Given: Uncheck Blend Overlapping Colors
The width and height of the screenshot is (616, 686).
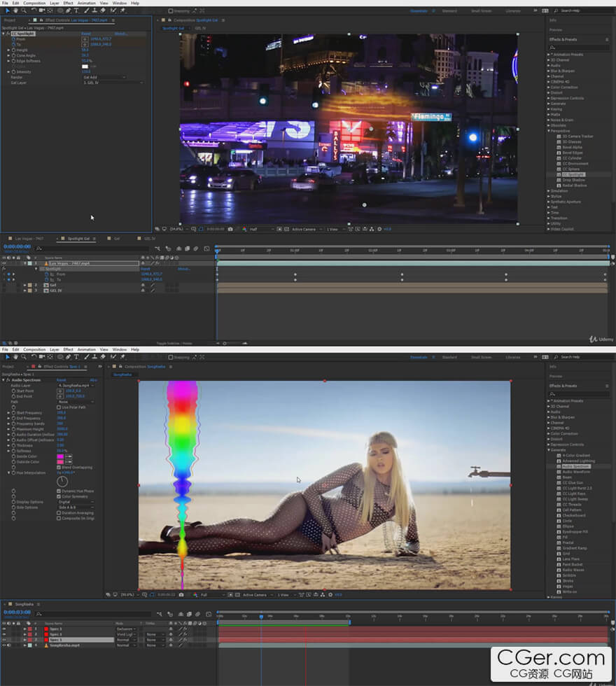Looking at the screenshot, I should [x=59, y=468].
